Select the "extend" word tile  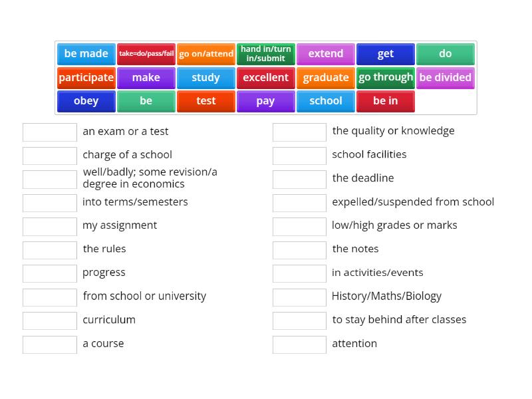click(326, 54)
